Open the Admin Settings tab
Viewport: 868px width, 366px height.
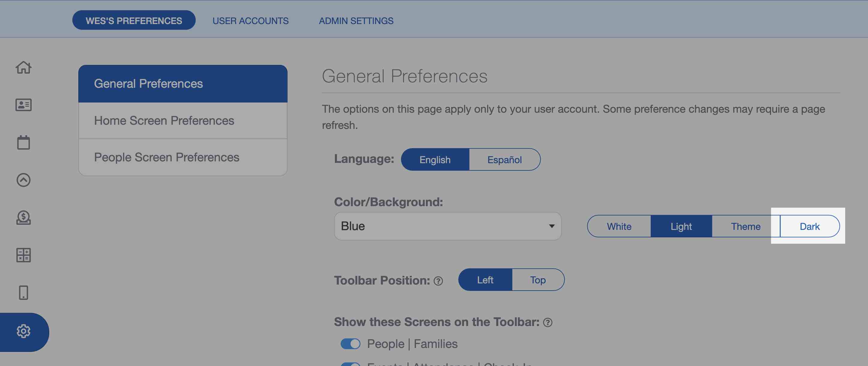(x=356, y=20)
